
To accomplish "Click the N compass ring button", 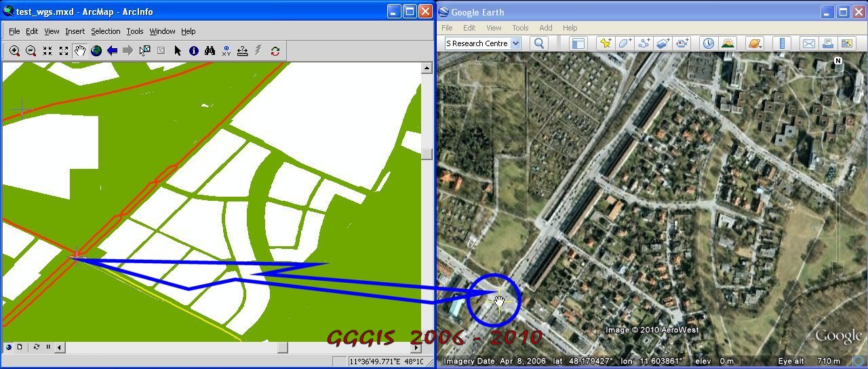I will point(838,61).
